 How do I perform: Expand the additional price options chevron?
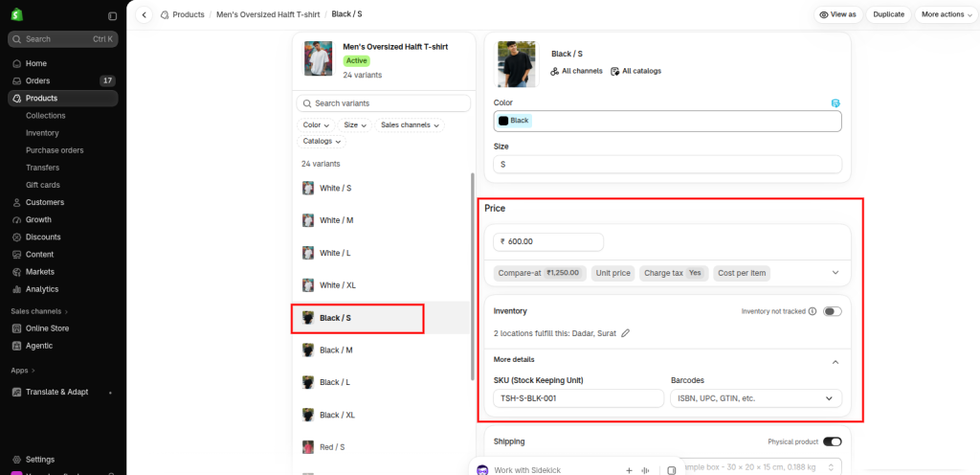835,273
